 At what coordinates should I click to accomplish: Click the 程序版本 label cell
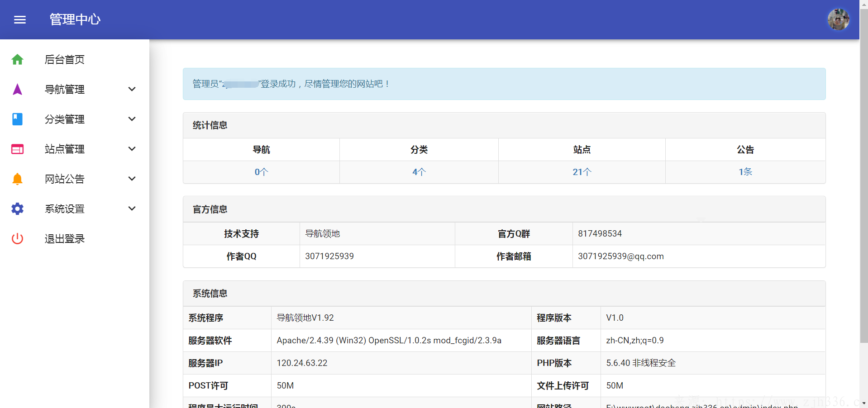(x=566, y=318)
